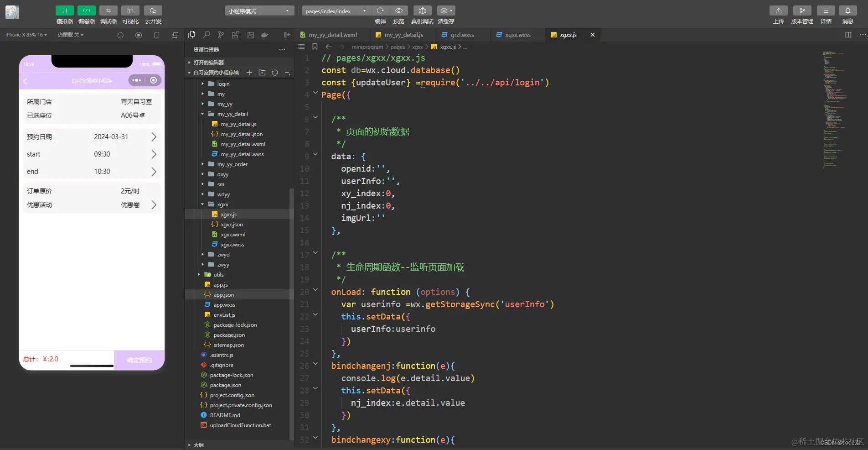Screen dimensions: 868x450
Task: Open the Docker whale icon panel
Action: click(264, 35)
